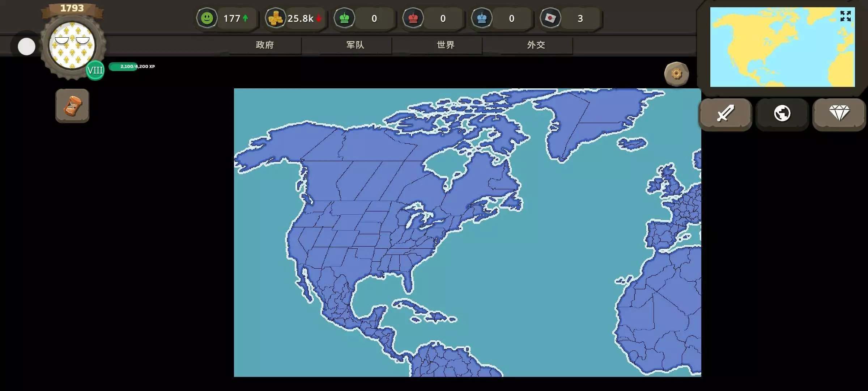Click the green smiley happiness icon
The width and height of the screenshot is (868, 391).
[x=207, y=18]
